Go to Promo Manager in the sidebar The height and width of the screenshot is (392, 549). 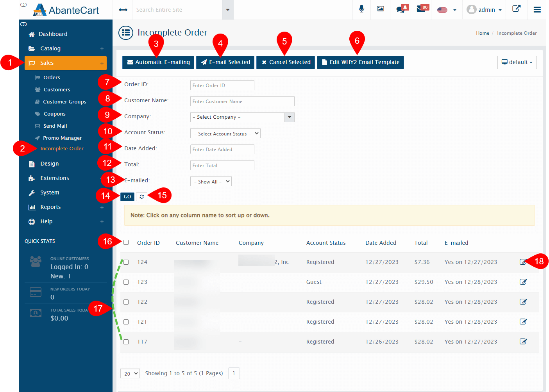(62, 138)
